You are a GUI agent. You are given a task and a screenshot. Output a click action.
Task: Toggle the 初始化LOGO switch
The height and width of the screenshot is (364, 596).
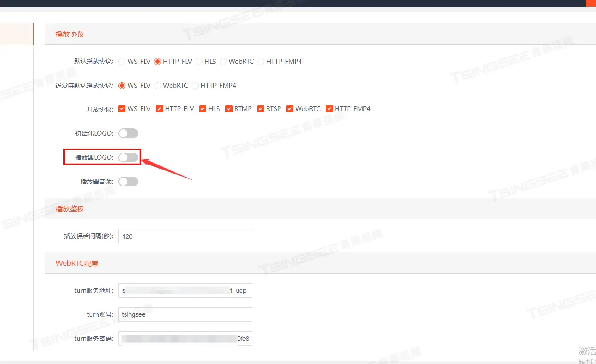click(128, 133)
